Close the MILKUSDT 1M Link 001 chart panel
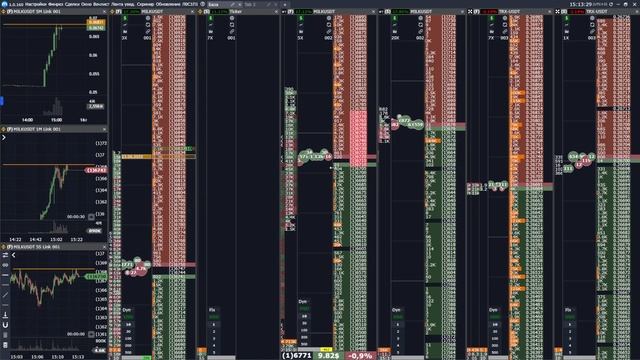640x360 pixels. coord(104,129)
